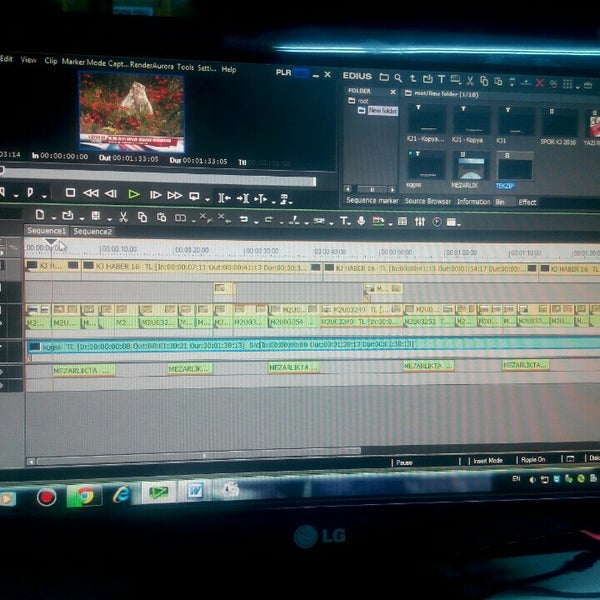The image size is (600, 600).
Task: Switch to Sequence1 tab
Action: [46, 231]
